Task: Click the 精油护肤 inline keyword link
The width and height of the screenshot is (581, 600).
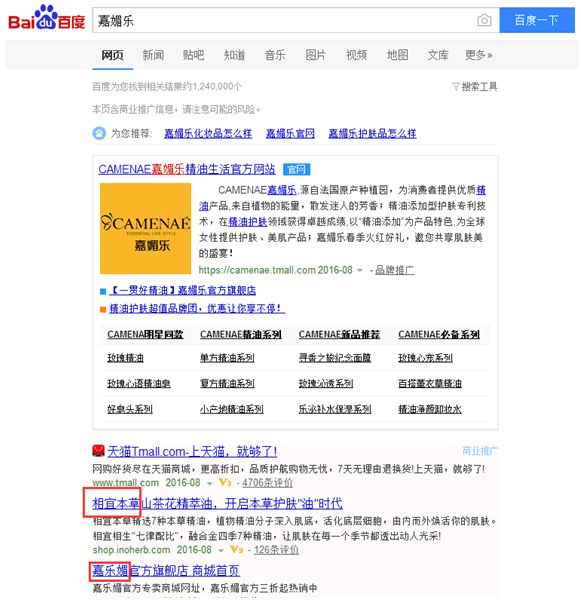Action: tap(248, 222)
